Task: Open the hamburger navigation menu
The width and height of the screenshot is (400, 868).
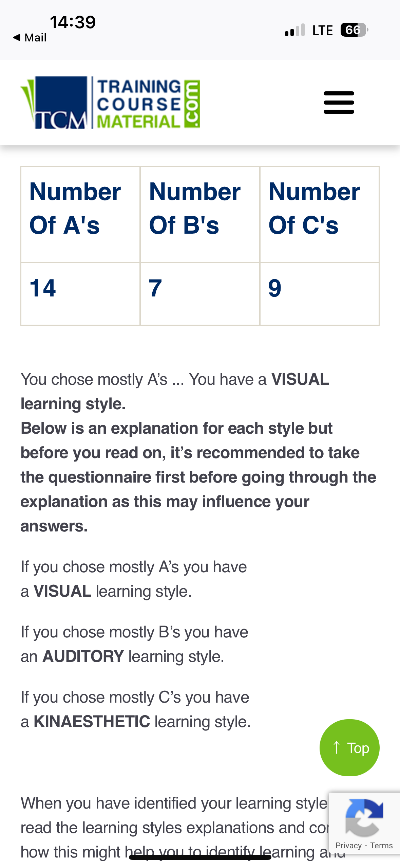Action: pos(339,103)
